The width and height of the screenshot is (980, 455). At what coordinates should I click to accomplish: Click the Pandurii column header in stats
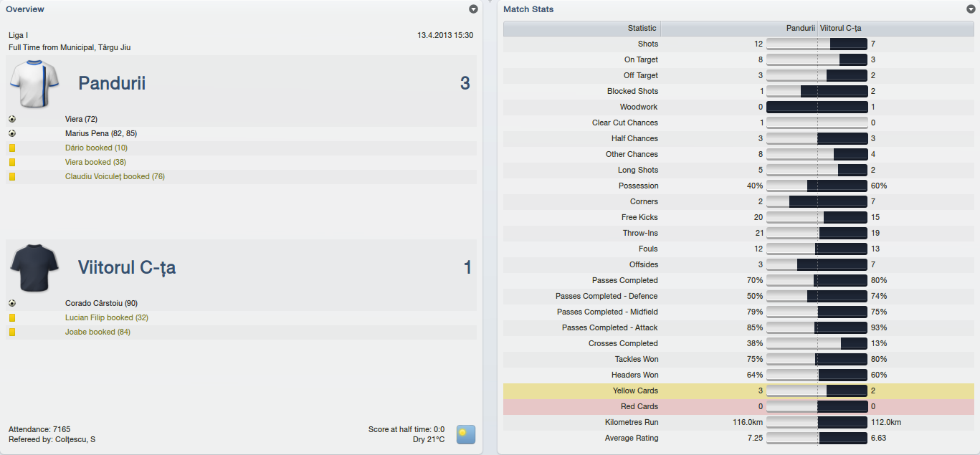click(800, 29)
